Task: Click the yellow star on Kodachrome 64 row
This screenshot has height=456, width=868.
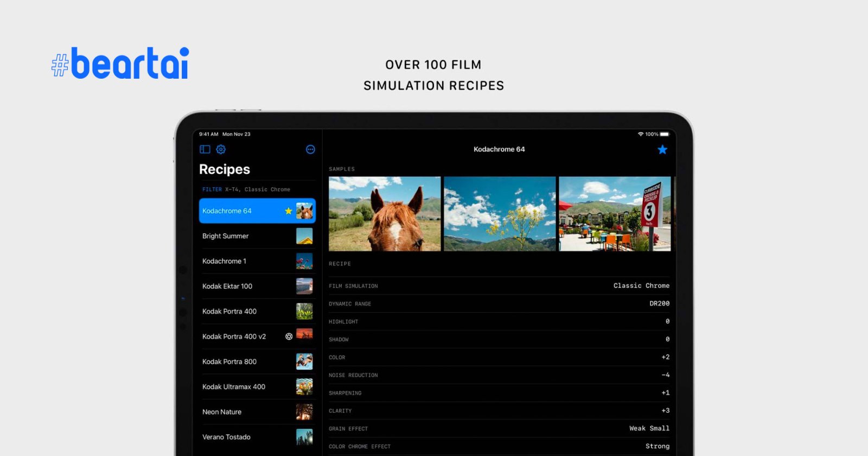Action: [x=289, y=211]
